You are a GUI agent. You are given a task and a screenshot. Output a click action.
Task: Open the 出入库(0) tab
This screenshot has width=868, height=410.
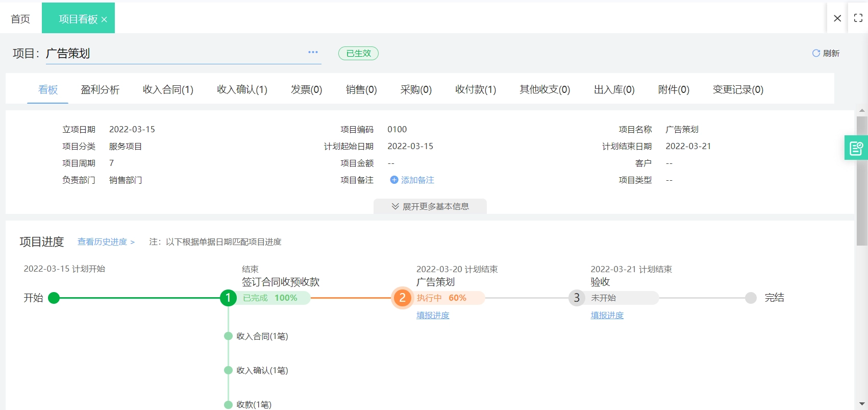(614, 89)
